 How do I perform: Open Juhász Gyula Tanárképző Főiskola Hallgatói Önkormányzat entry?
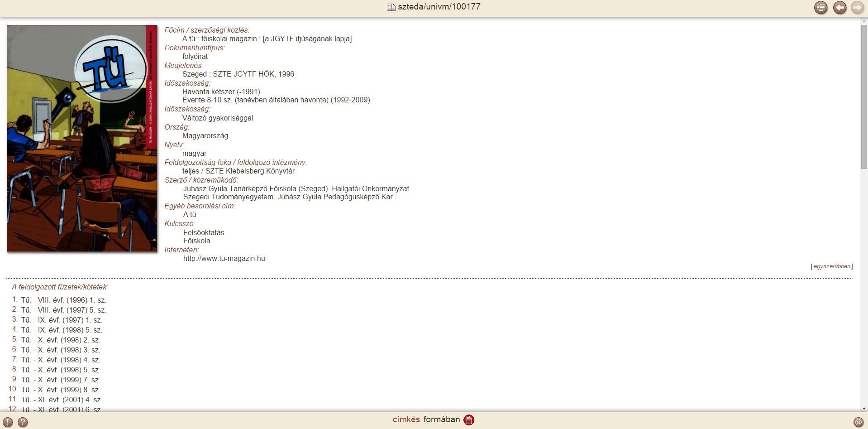tap(296, 188)
